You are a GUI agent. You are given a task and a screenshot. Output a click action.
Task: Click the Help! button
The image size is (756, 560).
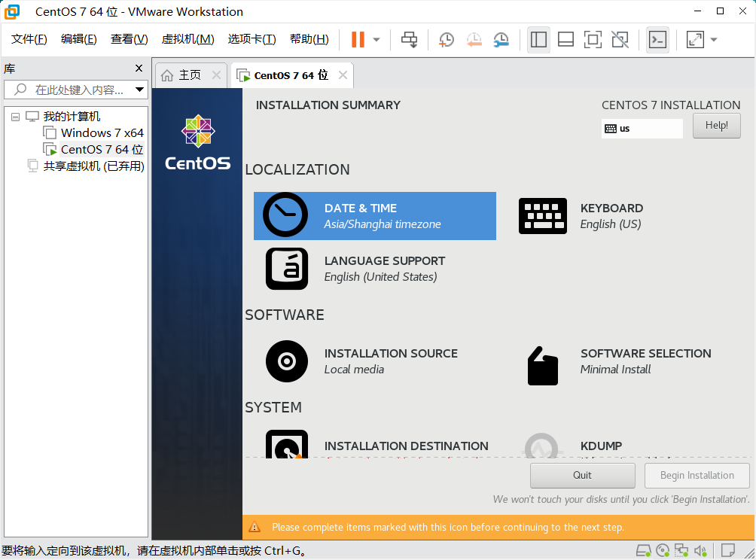(x=716, y=125)
